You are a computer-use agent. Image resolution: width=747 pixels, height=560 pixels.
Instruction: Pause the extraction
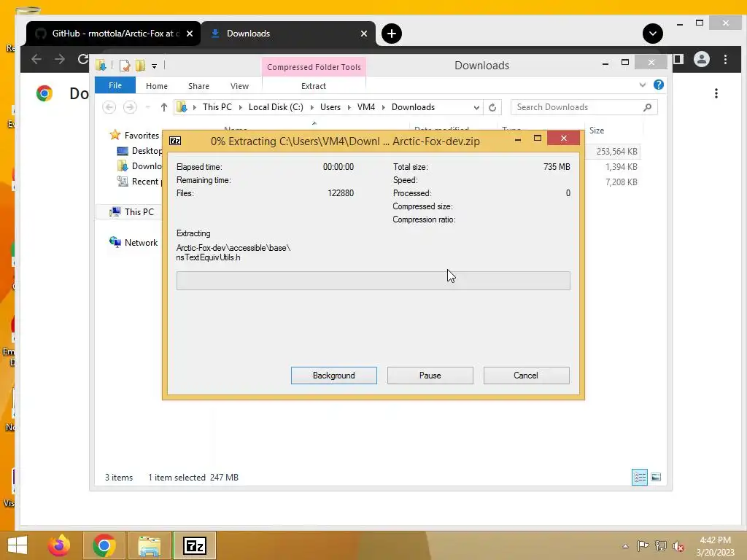pos(430,376)
